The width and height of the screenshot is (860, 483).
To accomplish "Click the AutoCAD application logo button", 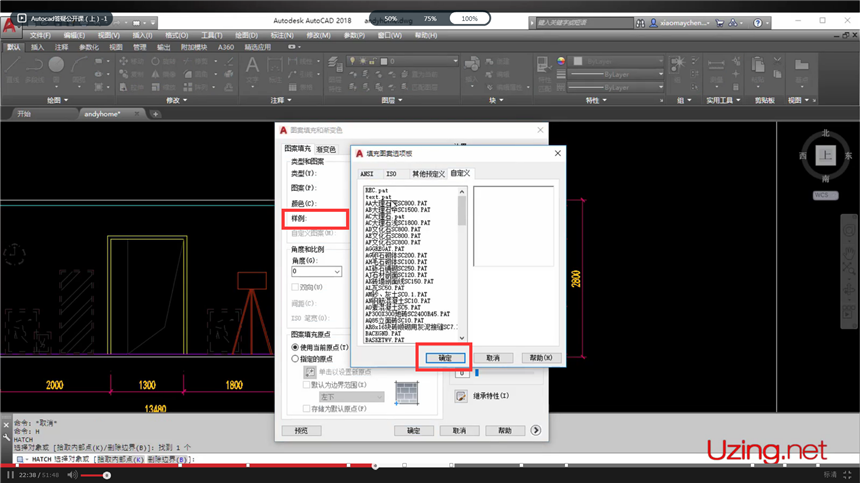I will [9, 19].
